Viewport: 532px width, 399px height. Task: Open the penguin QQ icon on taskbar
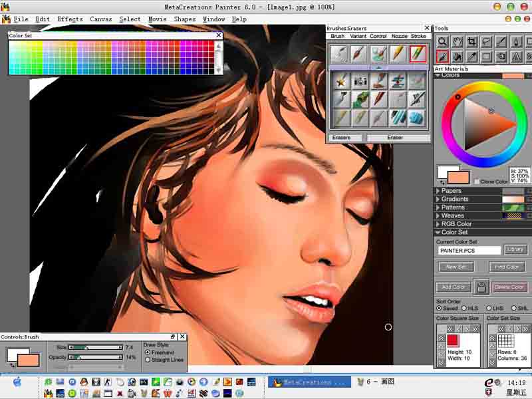[x=84, y=382]
